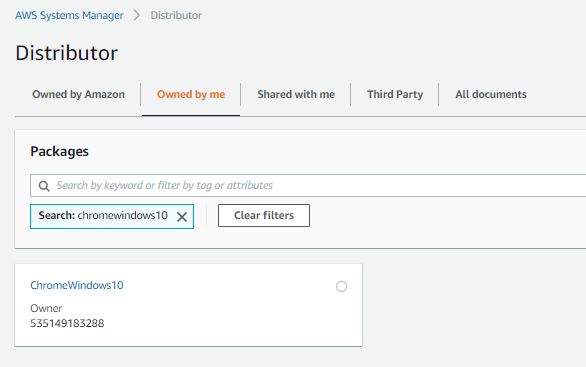Click the breadcrumb chevron separator arrow
The width and height of the screenshot is (586, 367).
coord(137,15)
